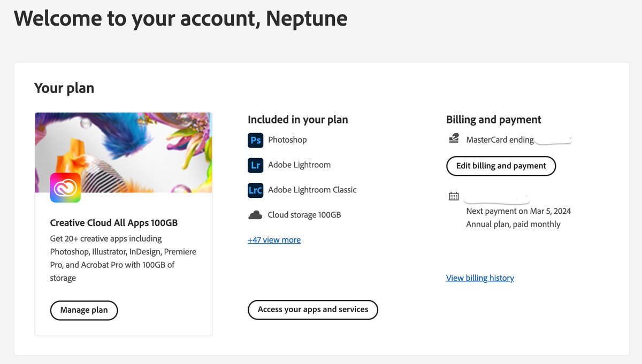Click the cloud storage icon
The height and width of the screenshot is (364, 642).
tap(255, 215)
